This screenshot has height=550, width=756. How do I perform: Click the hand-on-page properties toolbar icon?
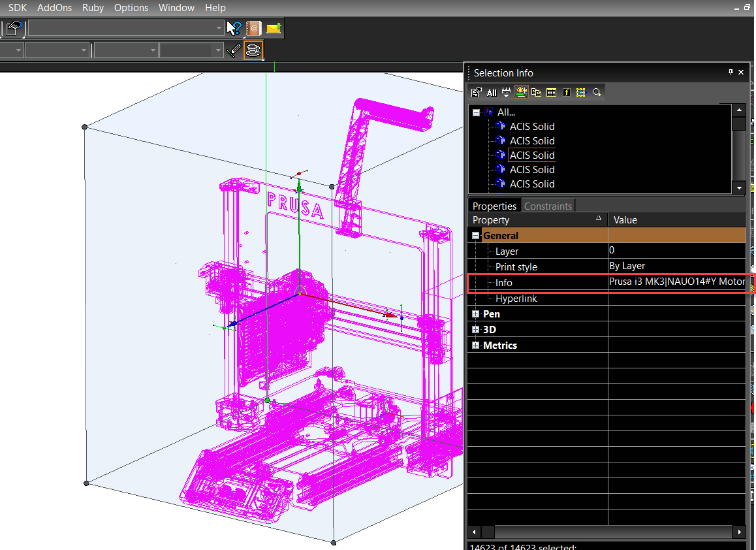tap(14, 29)
